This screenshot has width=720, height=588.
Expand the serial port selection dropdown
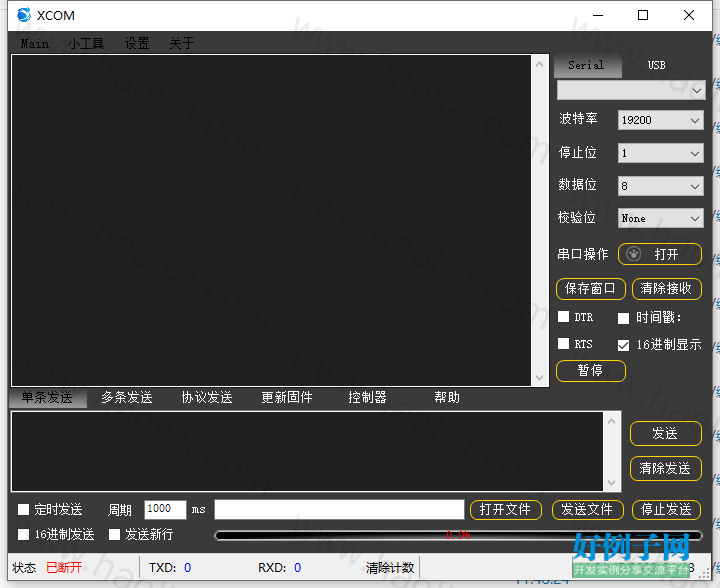click(x=631, y=90)
